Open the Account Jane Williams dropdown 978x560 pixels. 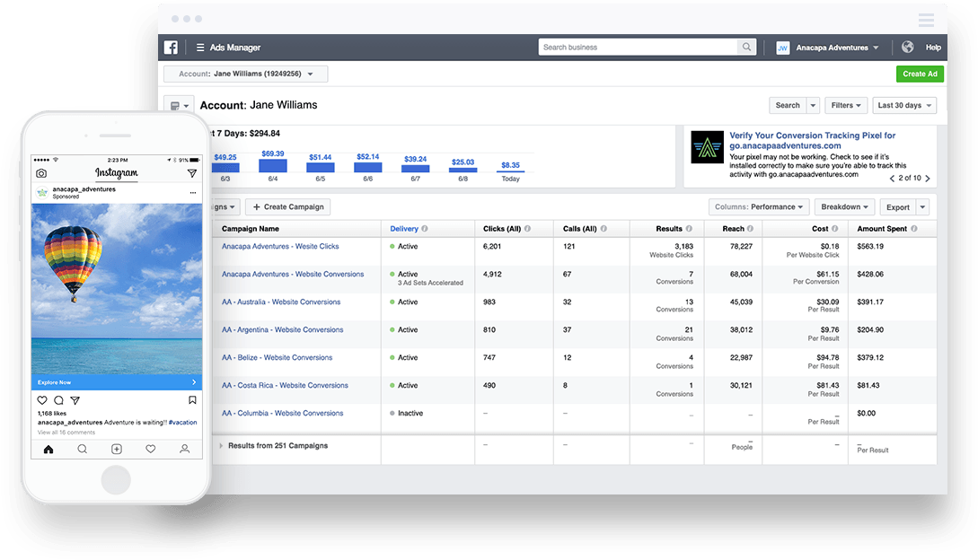[245, 74]
